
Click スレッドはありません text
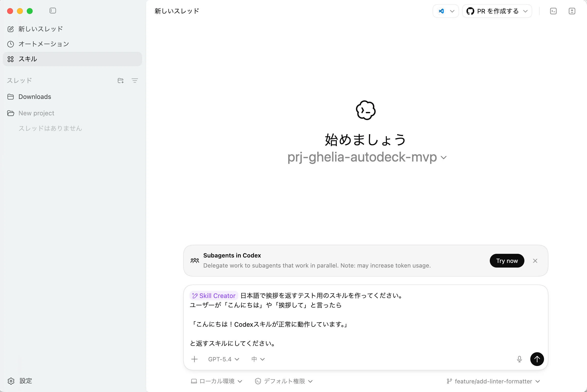coord(50,128)
